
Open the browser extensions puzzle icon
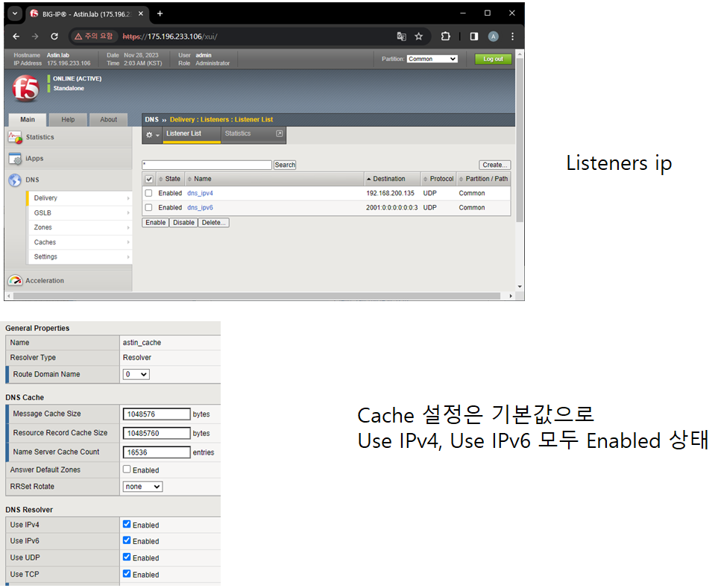click(446, 37)
